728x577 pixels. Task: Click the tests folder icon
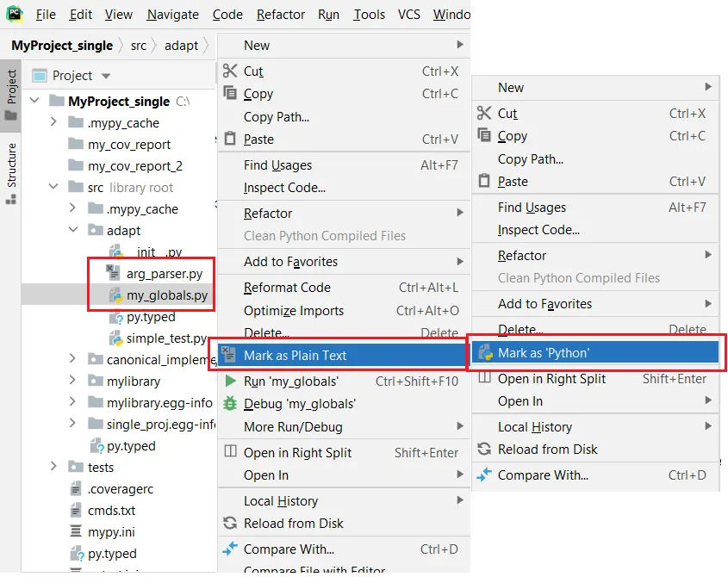tap(75, 467)
